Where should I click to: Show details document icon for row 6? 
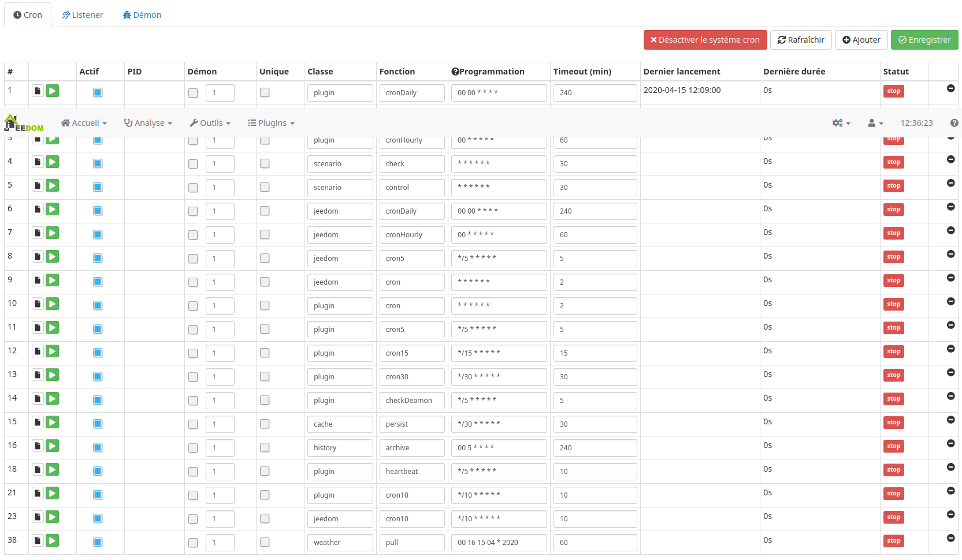(38, 209)
